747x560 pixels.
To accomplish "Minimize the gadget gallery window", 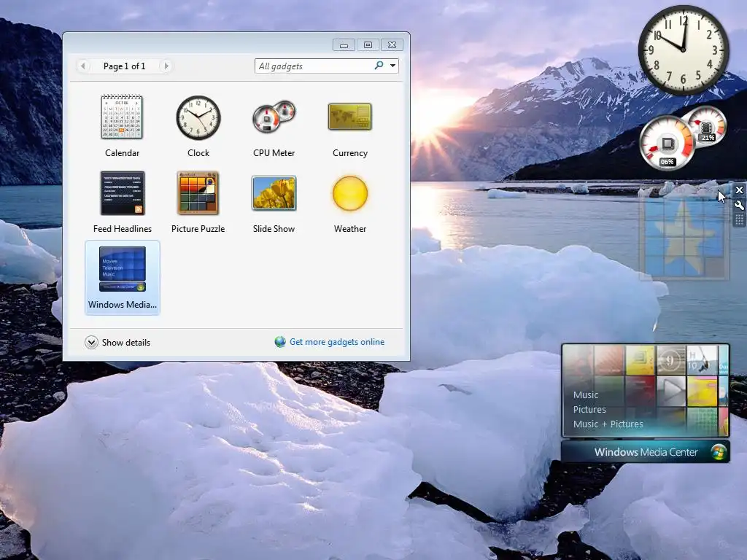I will tap(344, 44).
